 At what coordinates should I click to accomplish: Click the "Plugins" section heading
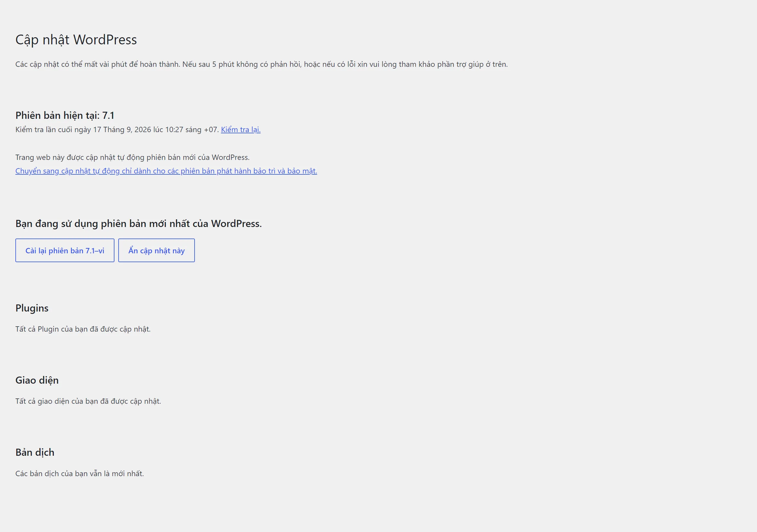pos(32,308)
